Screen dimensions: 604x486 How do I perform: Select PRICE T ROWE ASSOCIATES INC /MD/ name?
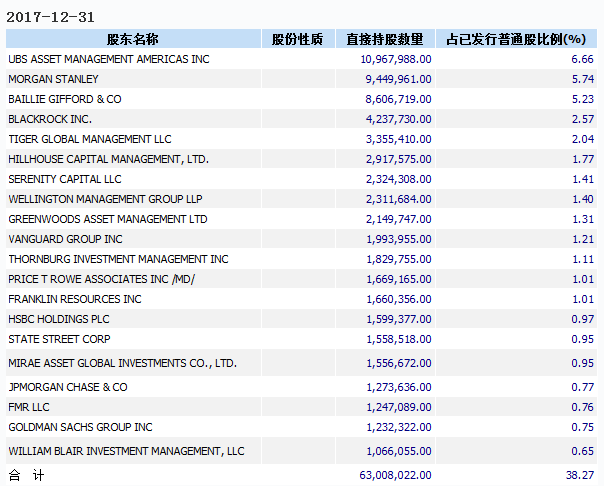coord(102,279)
